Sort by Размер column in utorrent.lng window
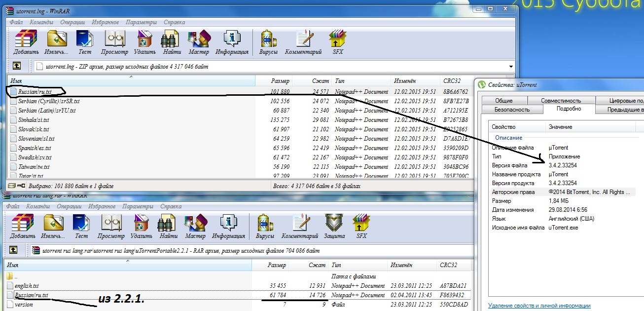Image resolution: width=644 pixels, height=311 pixels. pos(274,80)
